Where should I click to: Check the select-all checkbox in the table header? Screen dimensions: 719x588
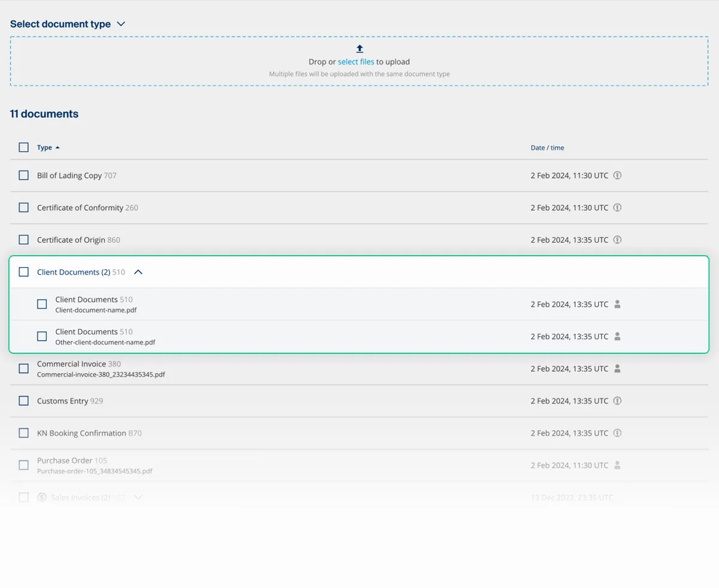click(x=23, y=147)
